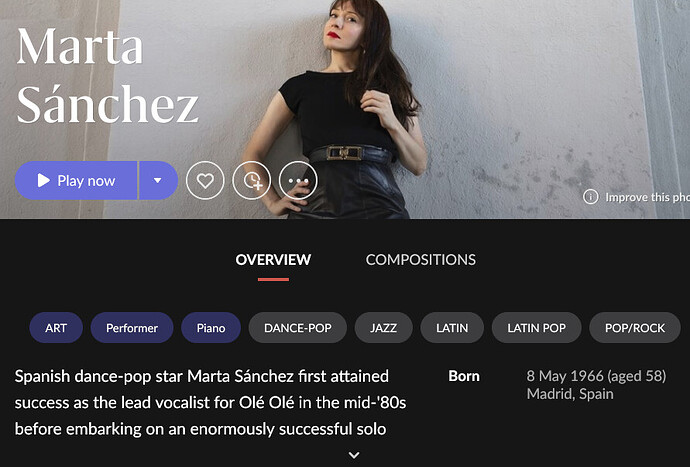Select the Overview tab
This screenshot has width=690, height=467.
[x=273, y=260]
